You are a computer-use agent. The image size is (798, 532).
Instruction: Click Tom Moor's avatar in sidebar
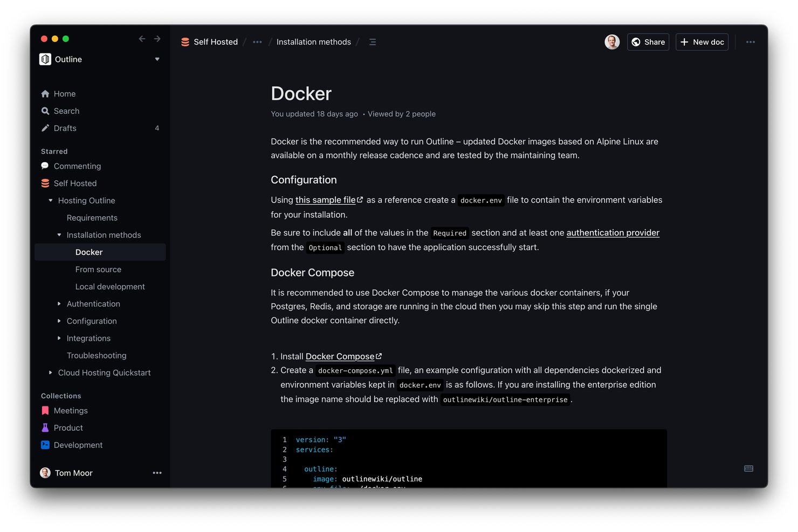pyautogui.click(x=45, y=473)
